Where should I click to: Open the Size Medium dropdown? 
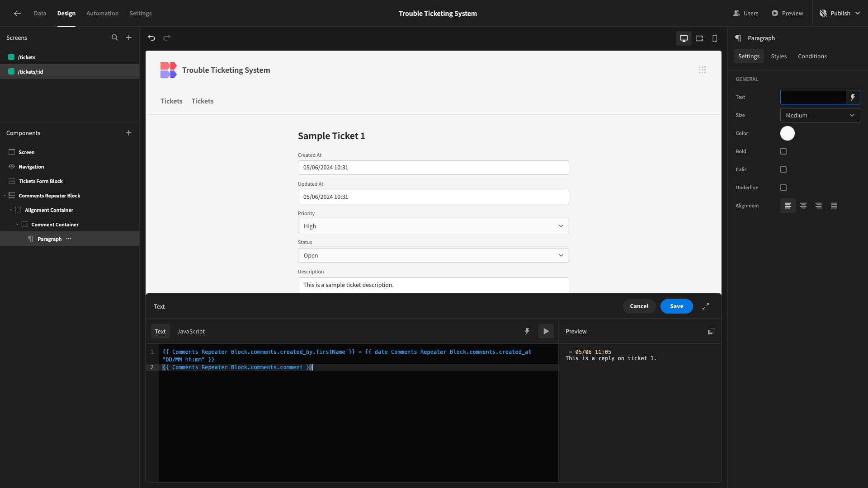tap(820, 115)
